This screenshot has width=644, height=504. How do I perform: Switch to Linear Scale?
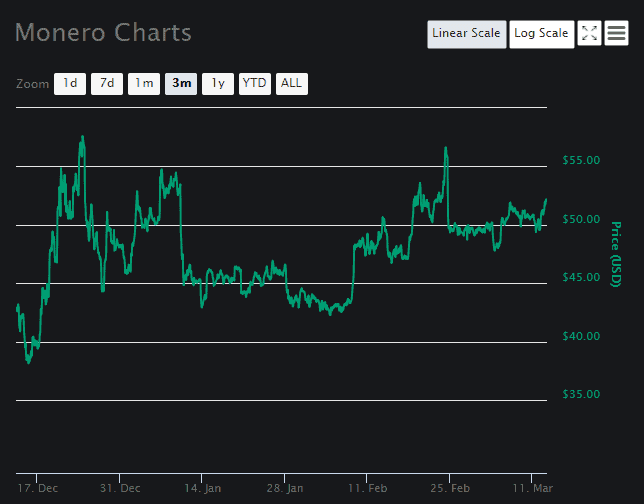pyautogui.click(x=467, y=34)
